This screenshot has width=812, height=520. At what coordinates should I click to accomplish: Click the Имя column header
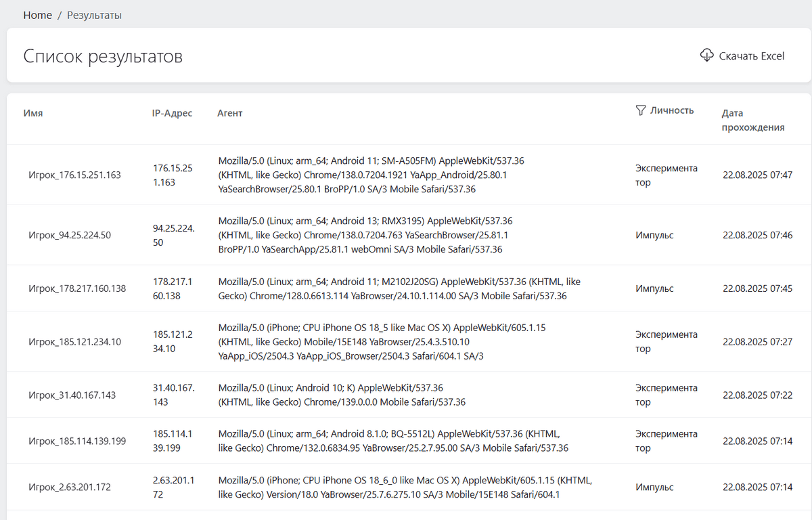tap(33, 113)
